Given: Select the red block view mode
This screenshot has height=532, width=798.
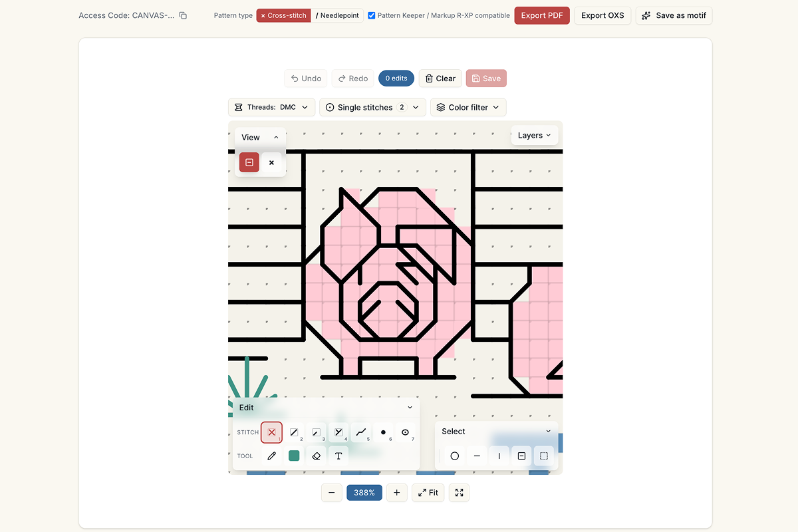Looking at the screenshot, I should [x=249, y=162].
